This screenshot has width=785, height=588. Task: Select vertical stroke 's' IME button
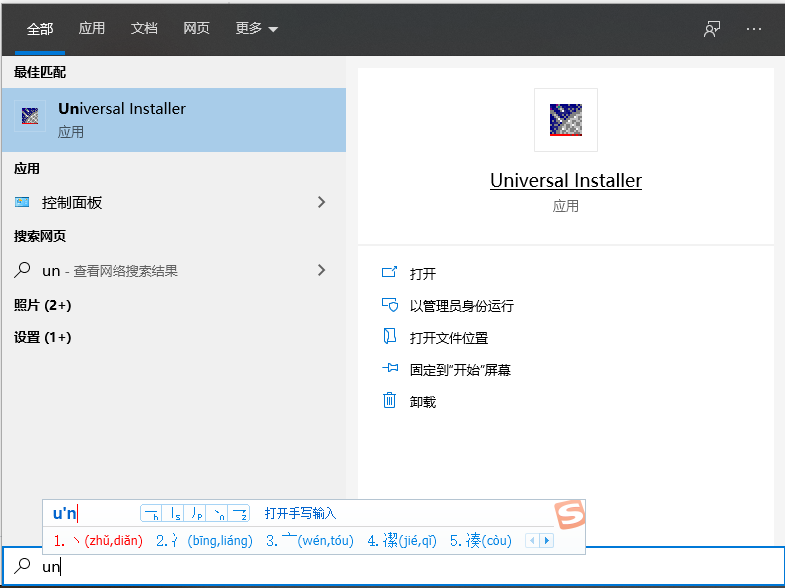[x=173, y=513]
